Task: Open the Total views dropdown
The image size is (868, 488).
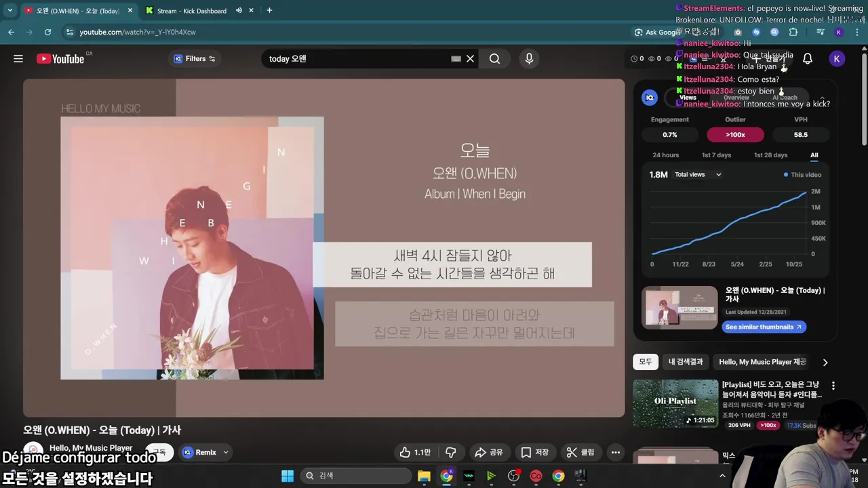Action: coord(698,175)
